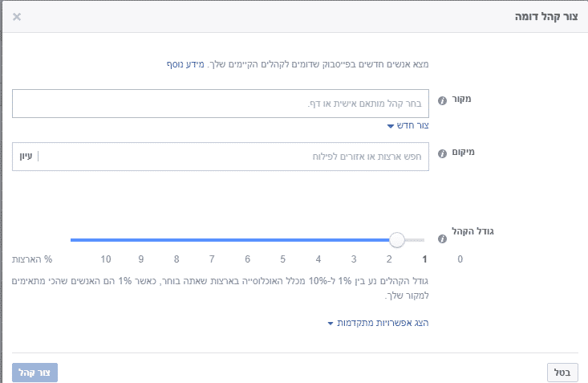Expand הצג אפשרויות מתקדמות options
The height and width of the screenshot is (383, 588).
[x=378, y=323]
